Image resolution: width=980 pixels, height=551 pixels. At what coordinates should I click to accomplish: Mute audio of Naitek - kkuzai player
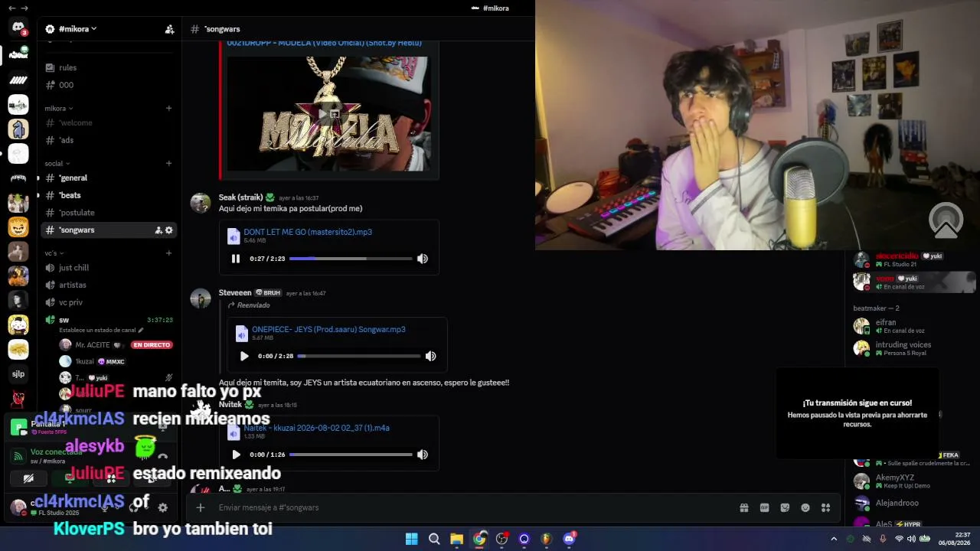423,455
